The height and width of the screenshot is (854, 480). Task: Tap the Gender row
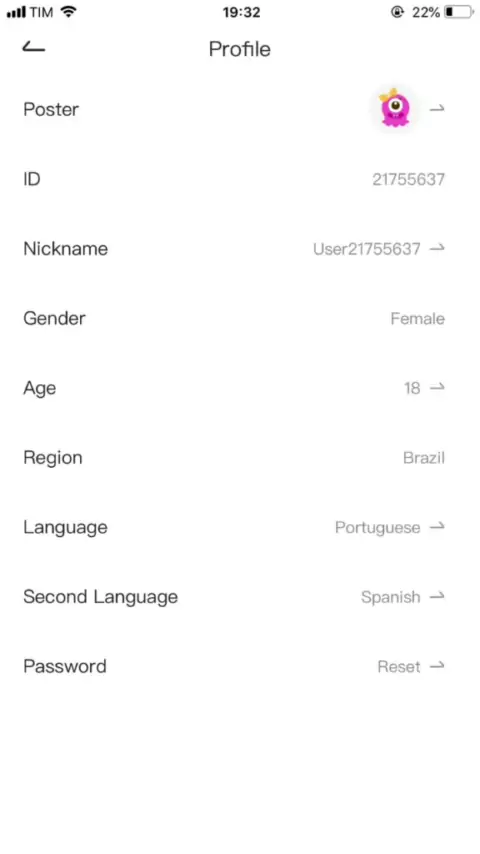[240, 318]
